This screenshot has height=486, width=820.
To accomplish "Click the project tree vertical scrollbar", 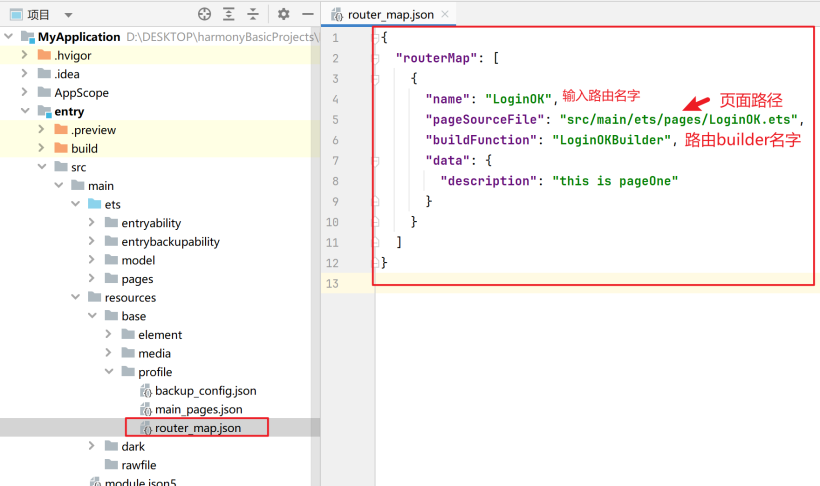I will [x=315, y=256].
